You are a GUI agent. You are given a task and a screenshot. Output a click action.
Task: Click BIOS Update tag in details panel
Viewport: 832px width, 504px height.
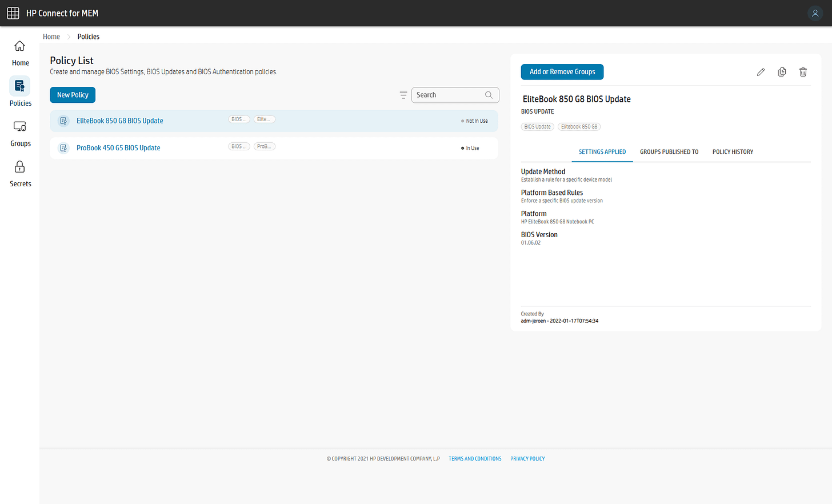point(538,127)
